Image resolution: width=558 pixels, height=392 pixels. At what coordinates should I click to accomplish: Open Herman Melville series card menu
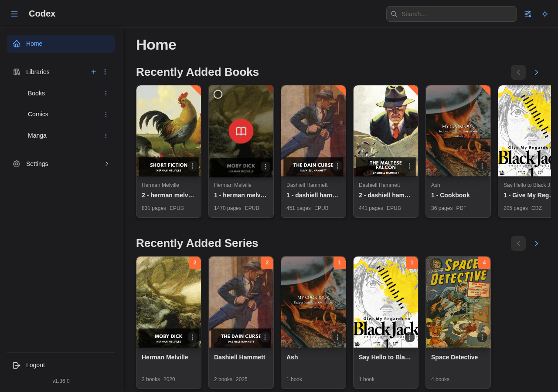(193, 337)
